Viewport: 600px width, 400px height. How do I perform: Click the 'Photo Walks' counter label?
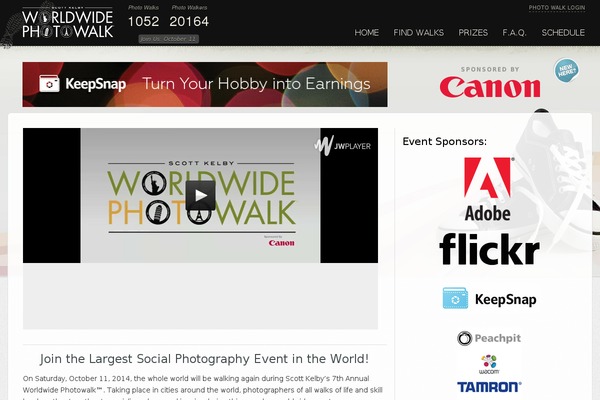coord(143,8)
